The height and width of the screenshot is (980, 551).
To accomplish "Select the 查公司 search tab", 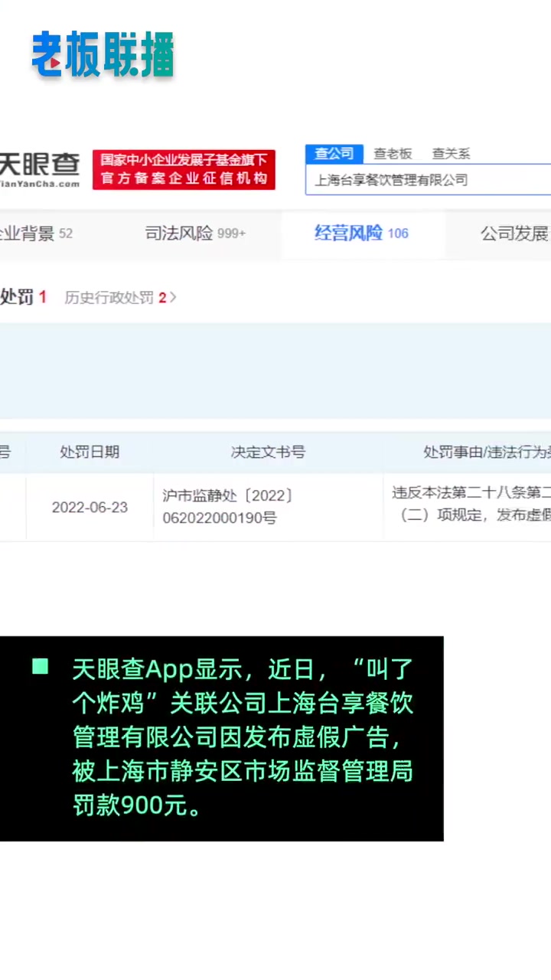I will [334, 153].
